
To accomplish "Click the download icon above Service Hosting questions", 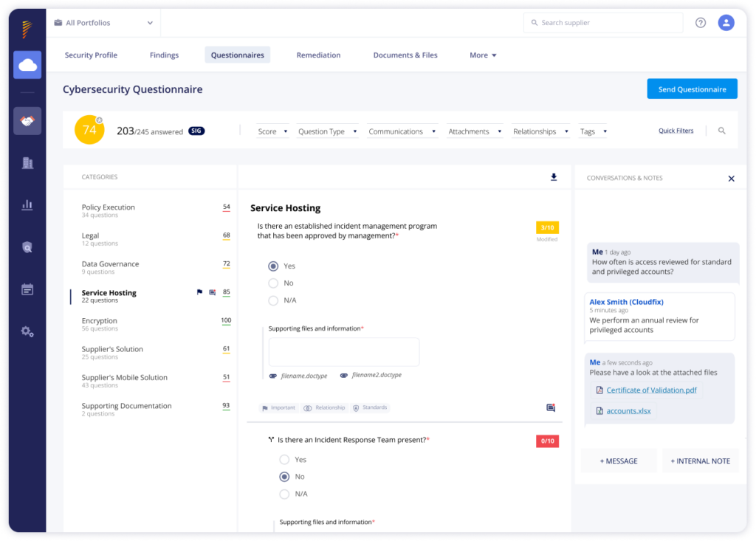I will coord(554,177).
